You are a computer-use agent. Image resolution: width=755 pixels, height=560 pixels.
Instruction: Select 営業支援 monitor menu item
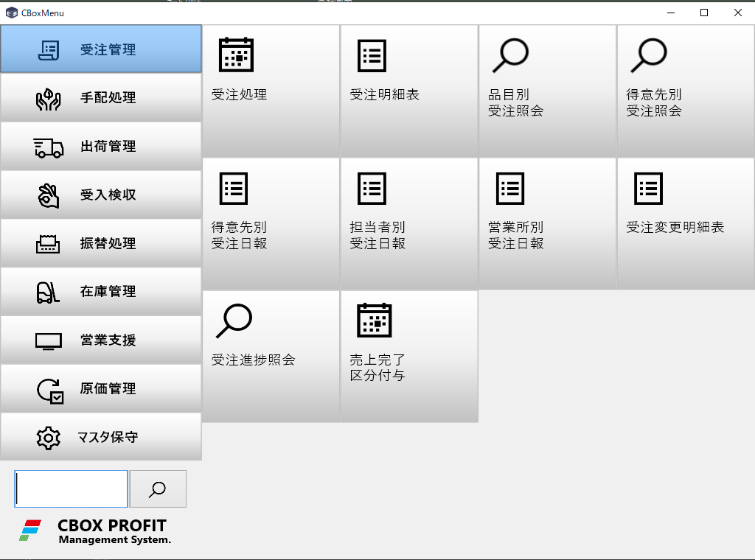click(x=101, y=340)
